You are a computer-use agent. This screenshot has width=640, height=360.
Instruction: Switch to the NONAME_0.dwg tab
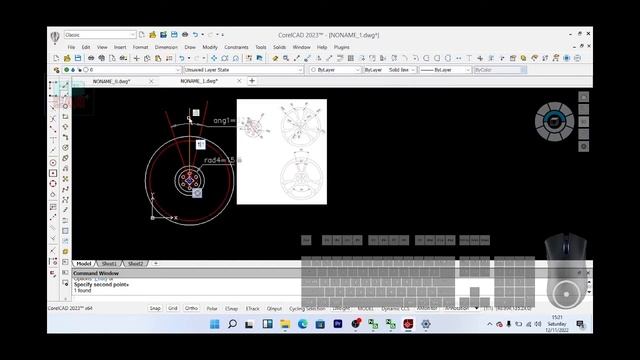[111, 81]
